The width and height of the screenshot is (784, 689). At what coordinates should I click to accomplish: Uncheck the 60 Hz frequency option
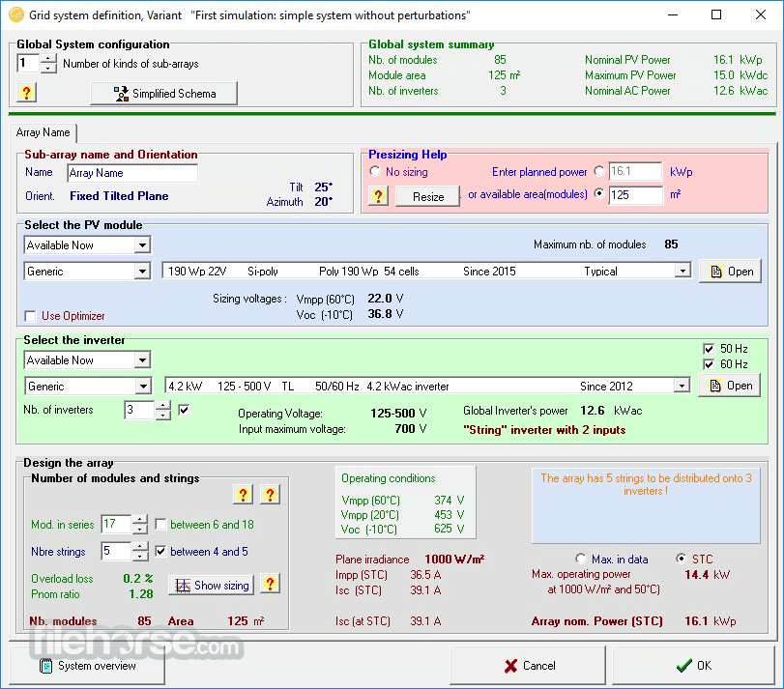tap(709, 364)
